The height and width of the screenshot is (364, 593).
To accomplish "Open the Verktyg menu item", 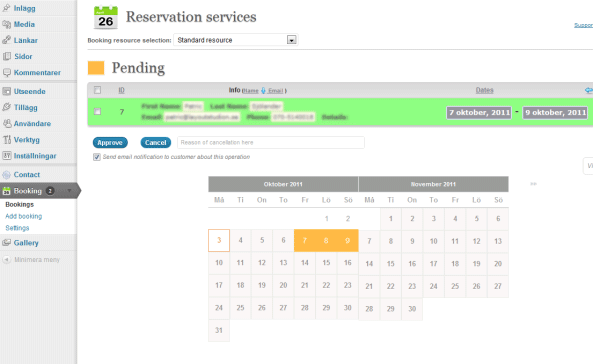I will pos(26,140).
